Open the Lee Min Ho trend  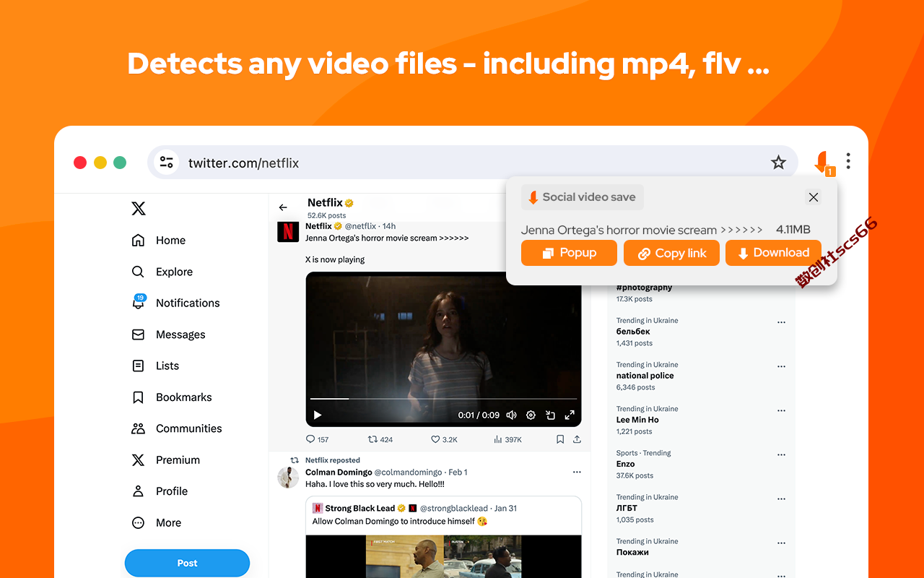coord(637,420)
